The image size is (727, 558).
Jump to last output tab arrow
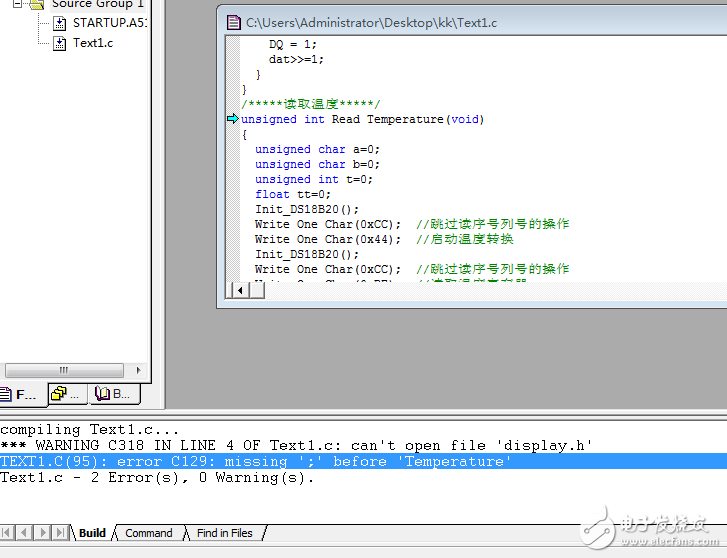tap(61, 532)
